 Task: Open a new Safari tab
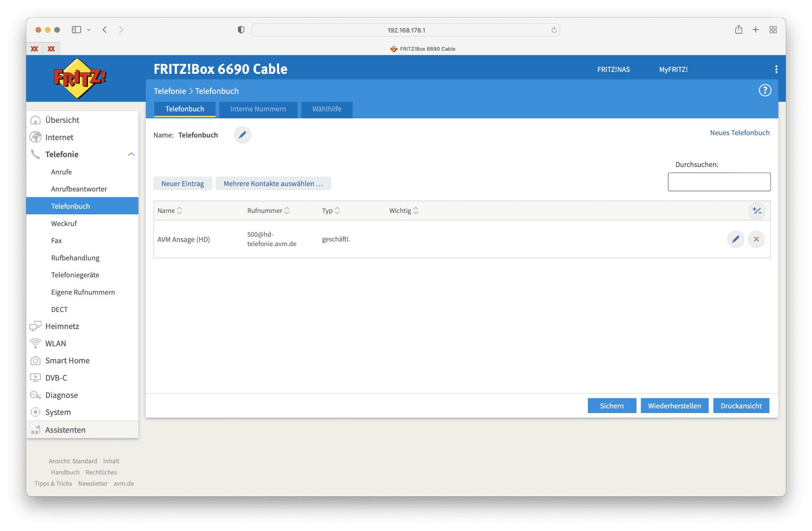tap(756, 30)
